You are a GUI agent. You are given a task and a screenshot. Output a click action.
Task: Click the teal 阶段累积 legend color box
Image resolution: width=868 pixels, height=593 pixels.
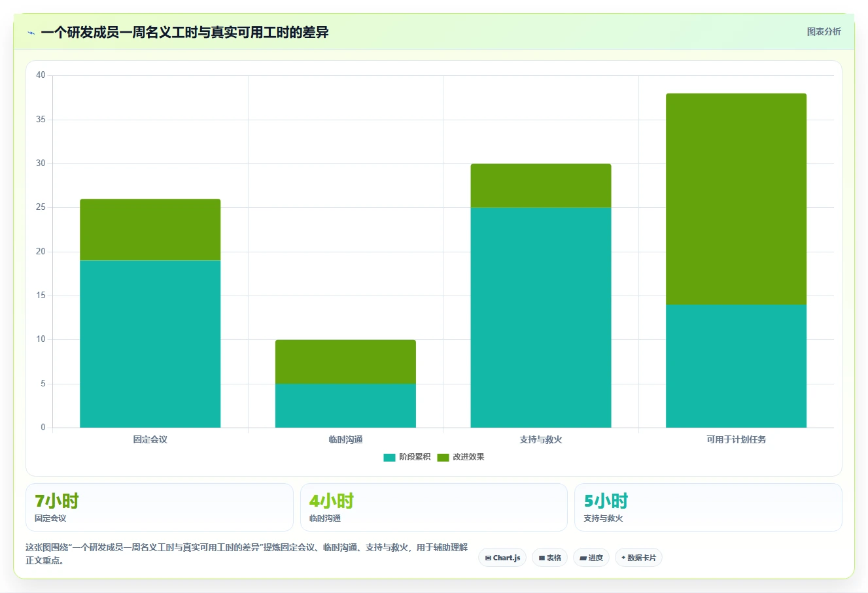tap(389, 457)
